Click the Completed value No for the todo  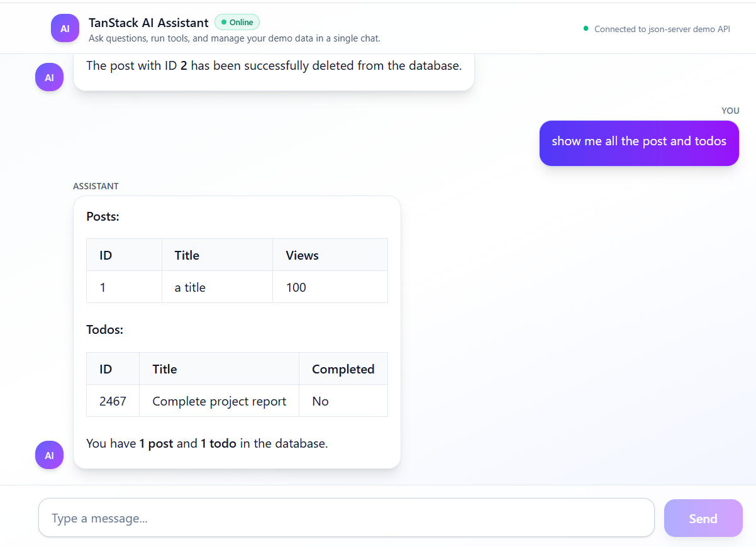pyautogui.click(x=320, y=401)
